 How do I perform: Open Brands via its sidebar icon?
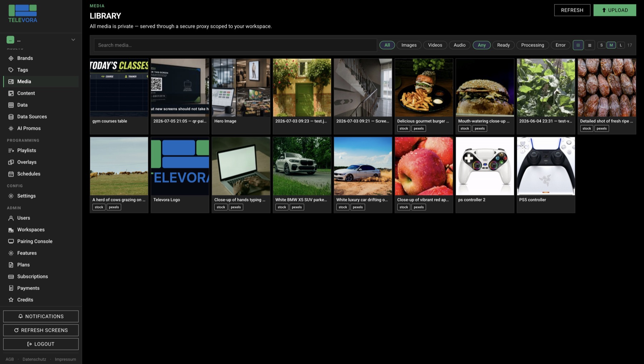11,58
